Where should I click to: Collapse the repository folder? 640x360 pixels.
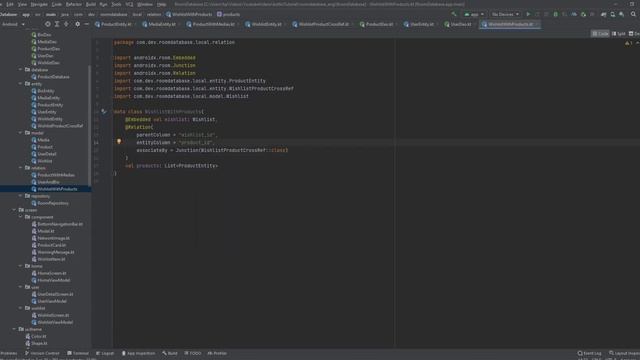(20, 196)
